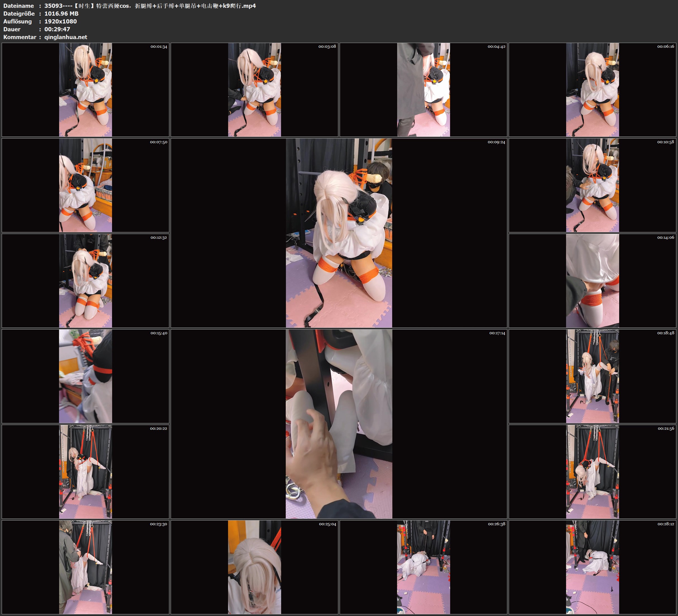Screen dimensions: 678x616
Task: Click the thumbnail at 00:14:06
Action: [x=592, y=280]
